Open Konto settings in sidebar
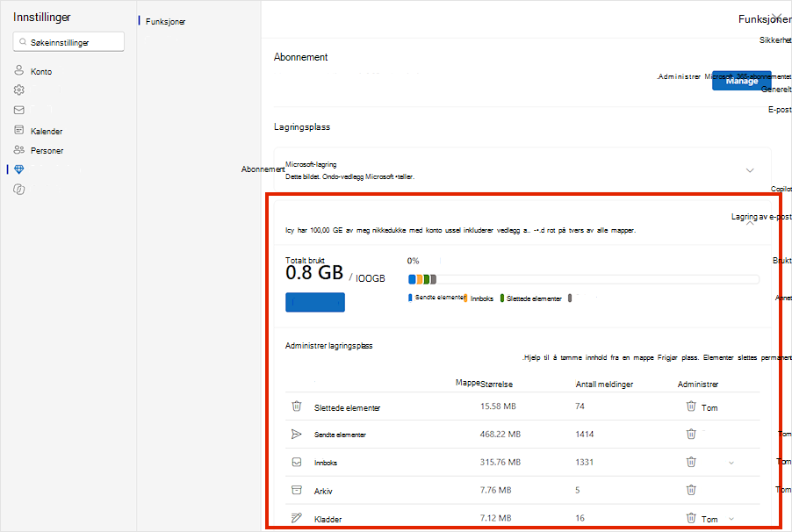Image resolution: width=792 pixels, height=532 pixels. pos(40,71)
